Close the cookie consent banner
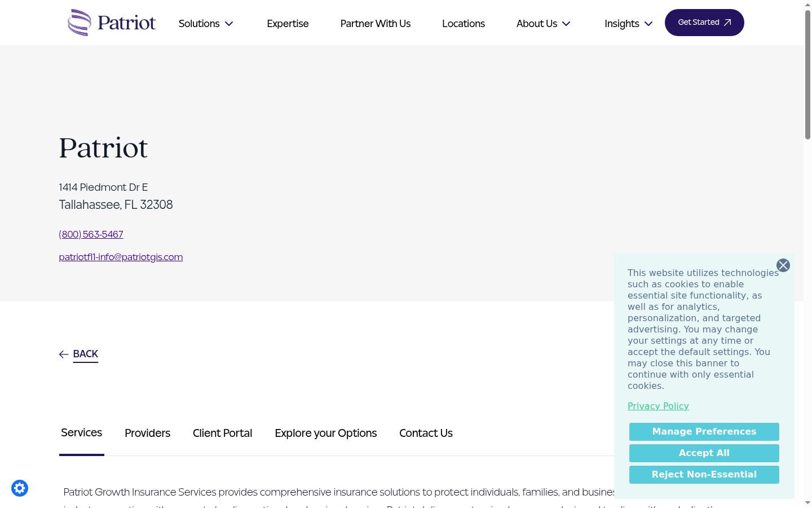The width and height of the screenshot is (812, 508). pos(783,265)
